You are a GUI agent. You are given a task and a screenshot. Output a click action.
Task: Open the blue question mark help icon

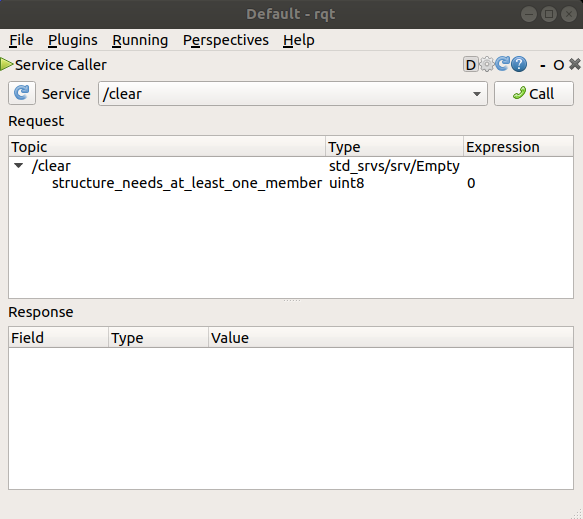[519, 64]
